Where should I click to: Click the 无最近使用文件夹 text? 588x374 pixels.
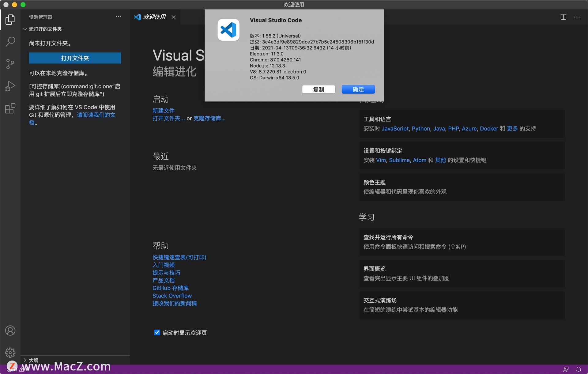click(175, 168)
